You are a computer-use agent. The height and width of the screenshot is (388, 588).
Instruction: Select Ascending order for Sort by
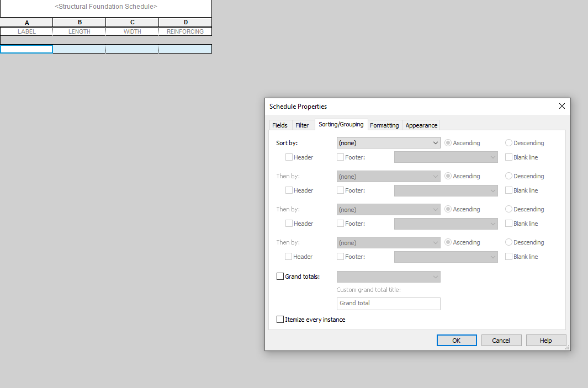(x=447, y=142)
